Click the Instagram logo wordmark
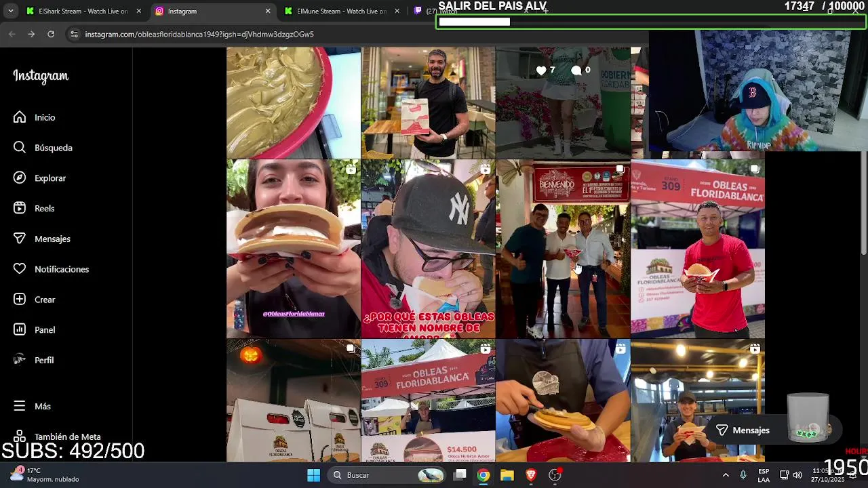This screenshot has height=488, width=868. click(x=41, y=76)
